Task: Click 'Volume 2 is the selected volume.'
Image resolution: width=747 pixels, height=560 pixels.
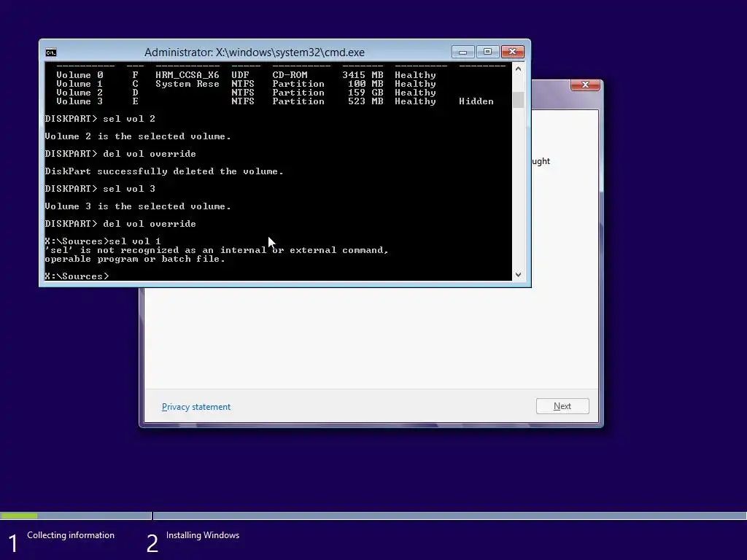Action: pyautogui.click(x=138, y=136)
